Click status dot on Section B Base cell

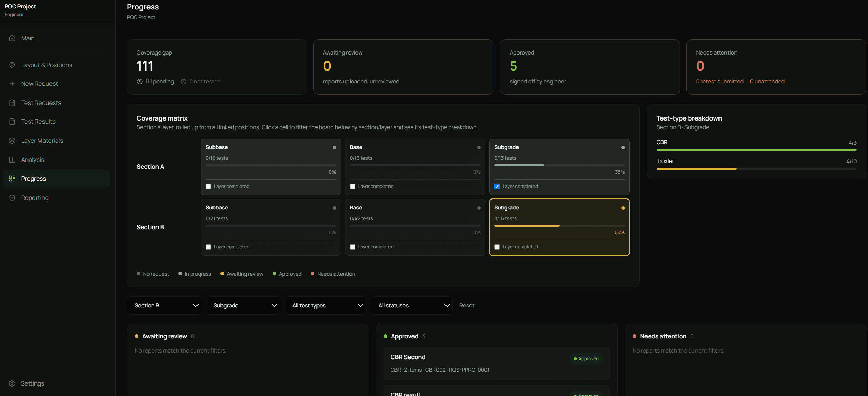click(x=479, y=208)
